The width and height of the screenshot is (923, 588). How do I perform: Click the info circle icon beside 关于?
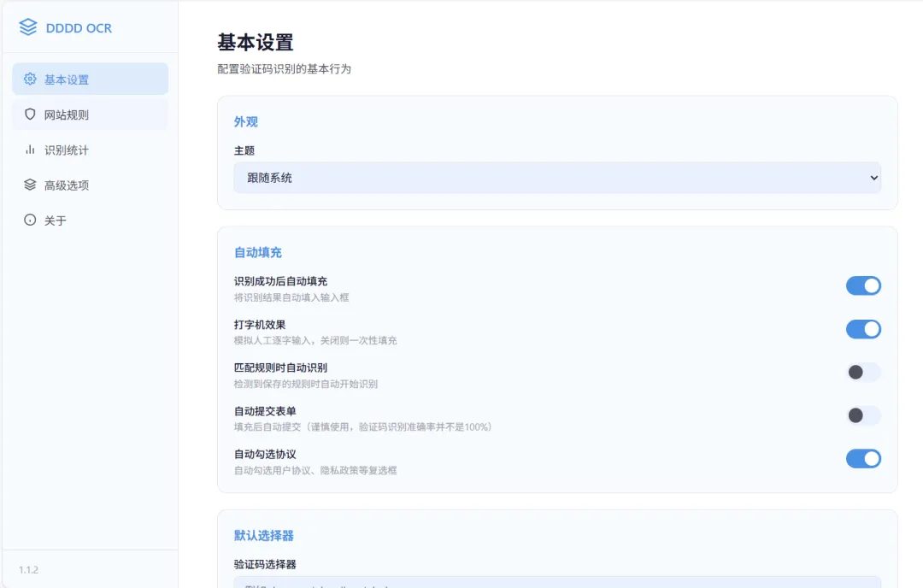click(30, 220)
